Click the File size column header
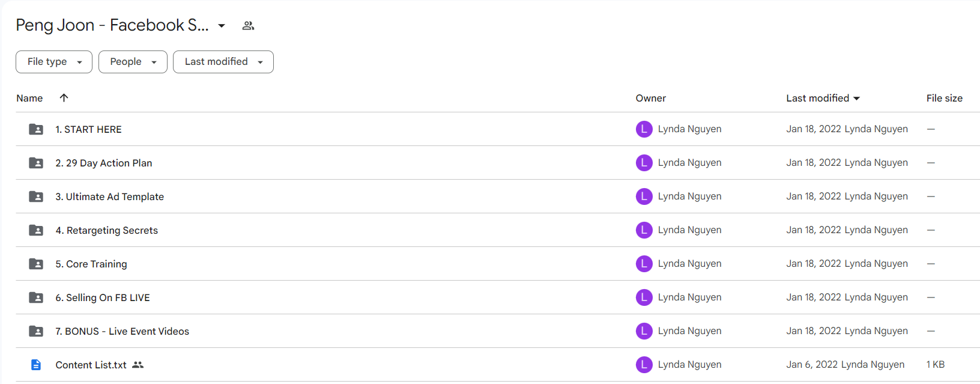Viewport: 980px width, 384px height. pyautogui.click(x=945, y=98)
